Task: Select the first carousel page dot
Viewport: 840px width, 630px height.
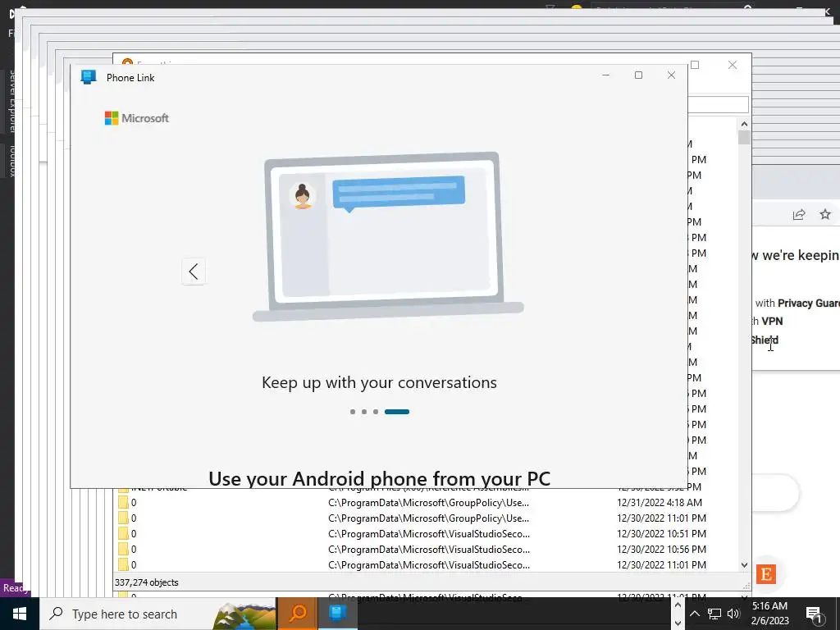Action: 353,412
